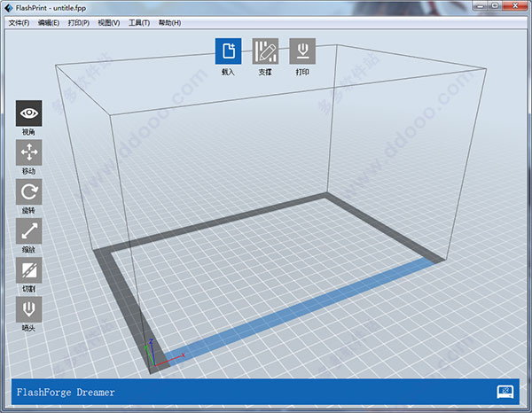Click the FlashForge Dreamer printer name text

(x=66, y=393)
